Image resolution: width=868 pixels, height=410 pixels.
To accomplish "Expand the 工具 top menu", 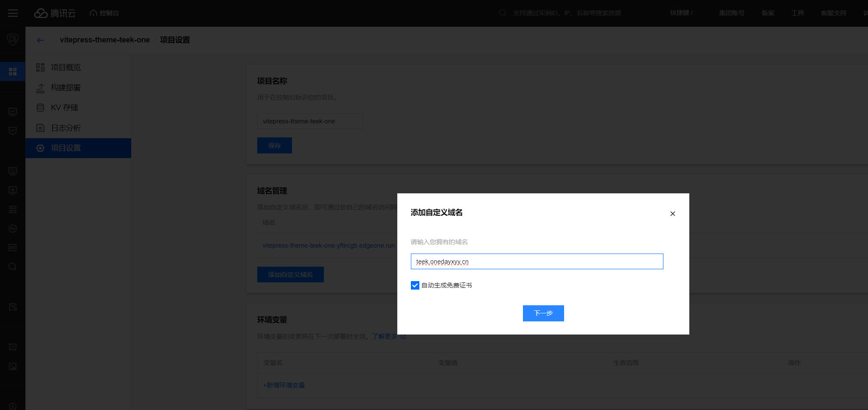I will [797, 13].
